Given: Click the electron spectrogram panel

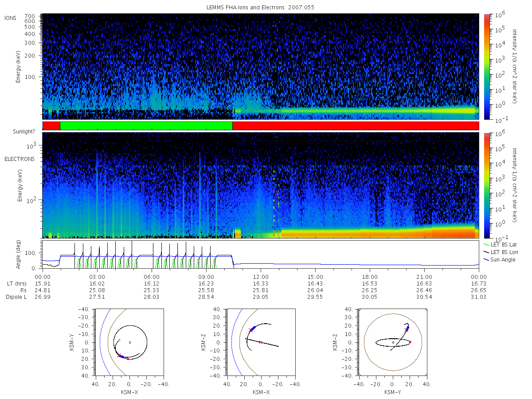Looking at the screenshot, I should click(x=261, y=185).
